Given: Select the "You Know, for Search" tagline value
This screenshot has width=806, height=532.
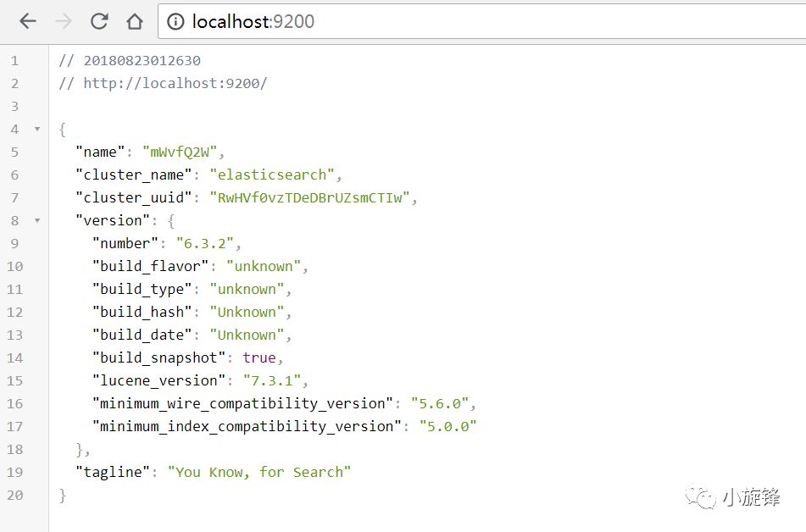Looking at the screenshot, I should pyautogui.click(x=259, y=473).
